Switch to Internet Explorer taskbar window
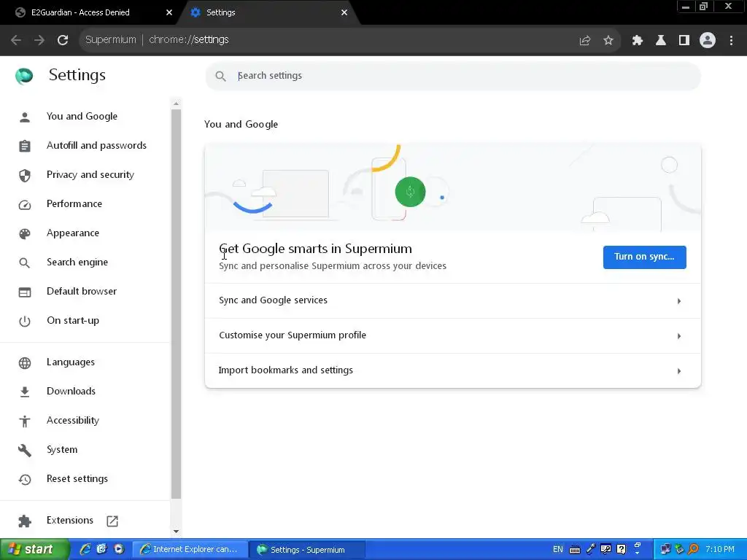This screenshot has height=560, width=747. tap(190, 550)
